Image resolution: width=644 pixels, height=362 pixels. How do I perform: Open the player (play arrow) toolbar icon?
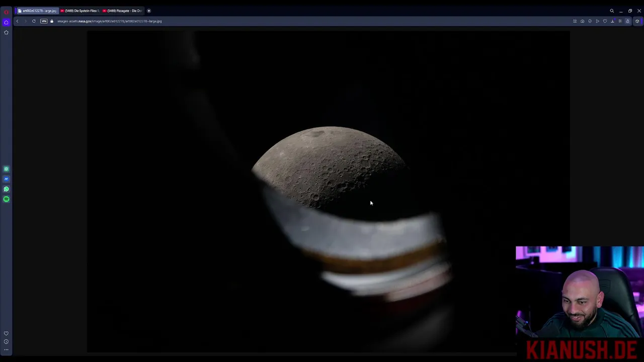click(597, 21)
